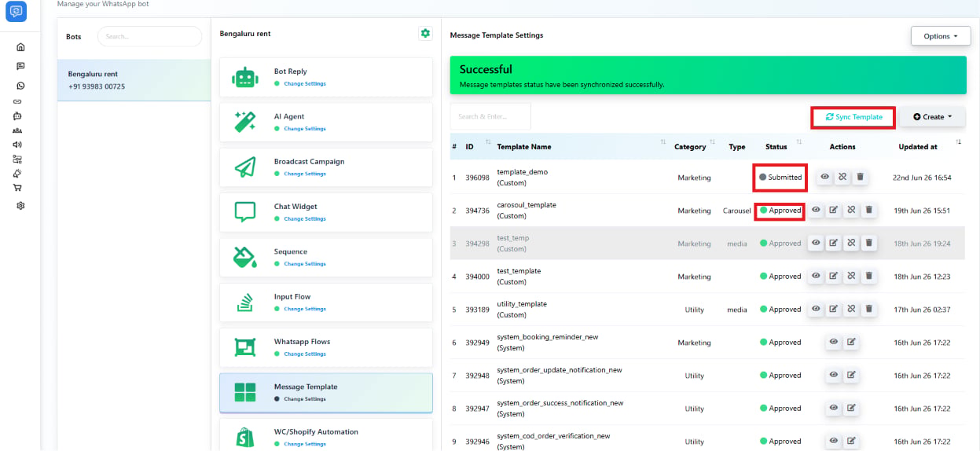Open the Create dropdown

pos(933,117)
